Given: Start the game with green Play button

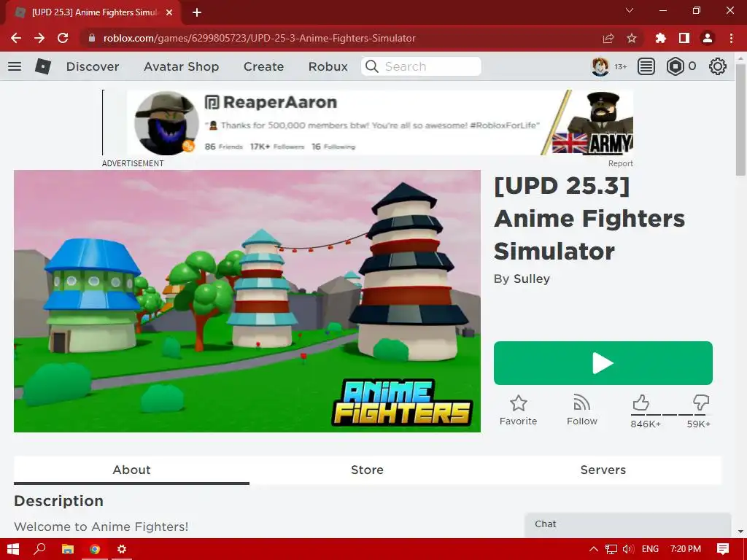Looking at the screenshot, I should pos(603,363).
